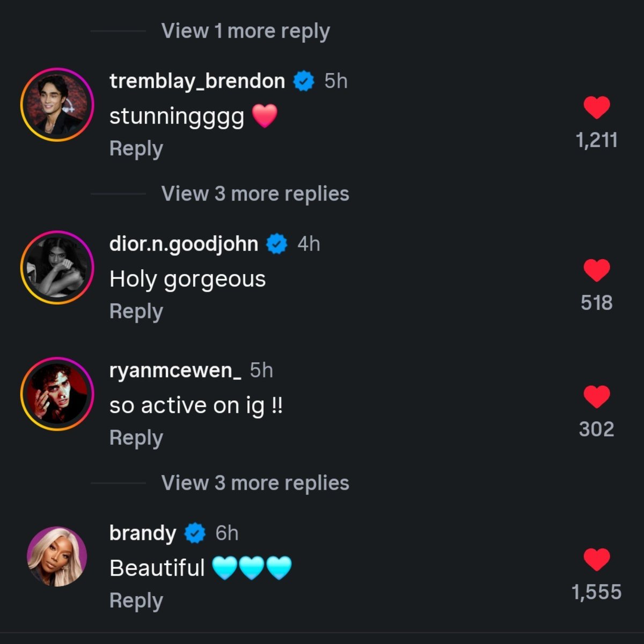Click the verified badge beside brandy
The image size is (644, 644).
[x=195, y=533]
